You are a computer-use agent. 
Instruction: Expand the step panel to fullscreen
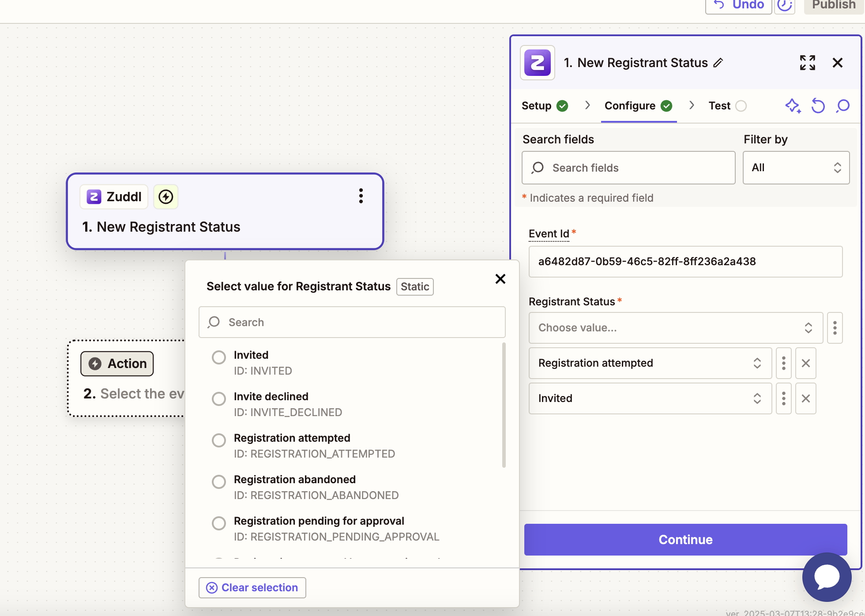pyautogui.click(x=807, y=63)
